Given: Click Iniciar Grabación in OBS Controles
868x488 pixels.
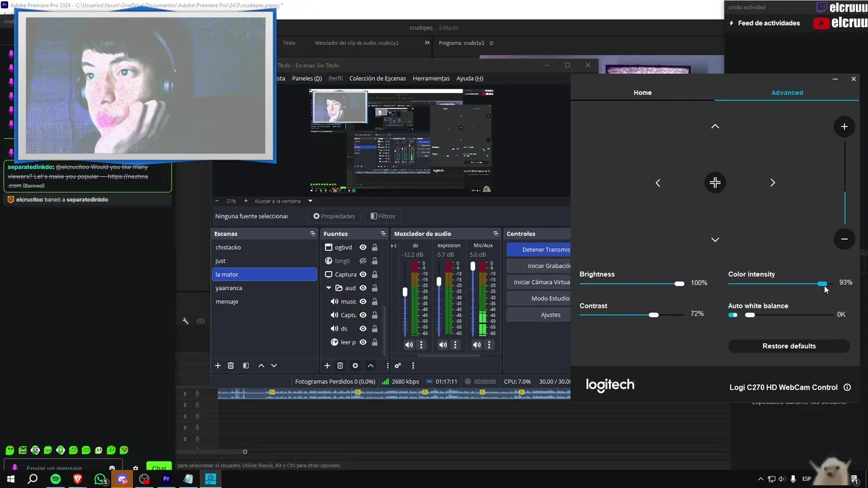Looking at the screenshot, I should click(538, 266).
